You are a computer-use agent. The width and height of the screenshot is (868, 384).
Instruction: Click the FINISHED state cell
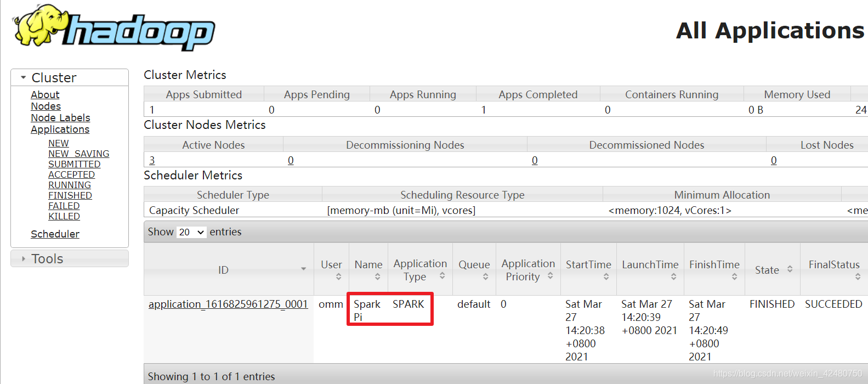772,304
